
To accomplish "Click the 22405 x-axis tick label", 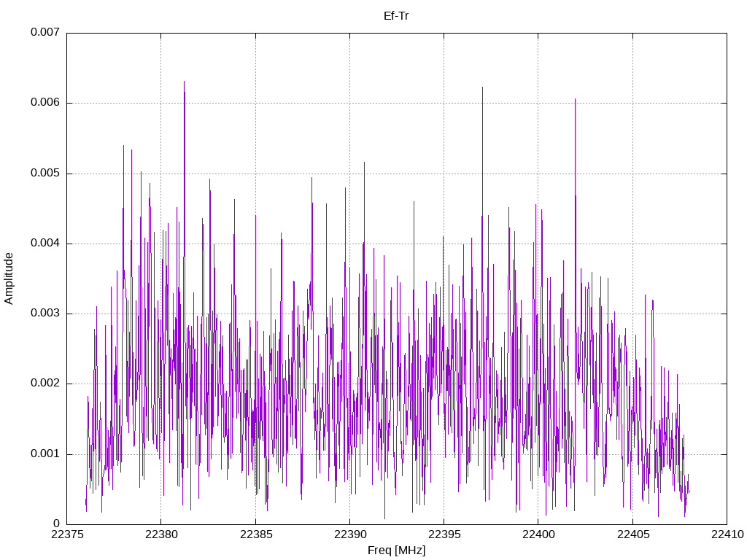I will coord(633,534).
